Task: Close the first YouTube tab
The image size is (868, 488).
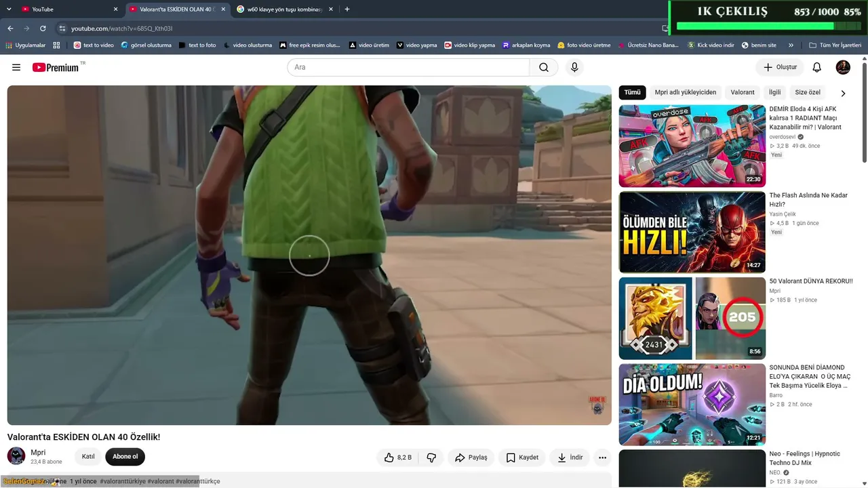Action: 115,9
